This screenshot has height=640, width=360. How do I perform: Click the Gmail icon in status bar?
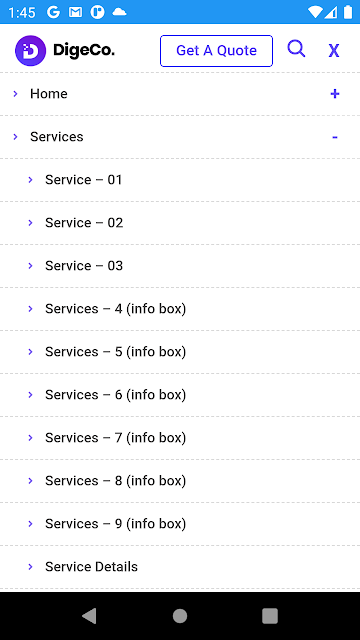tap(76, 12)
